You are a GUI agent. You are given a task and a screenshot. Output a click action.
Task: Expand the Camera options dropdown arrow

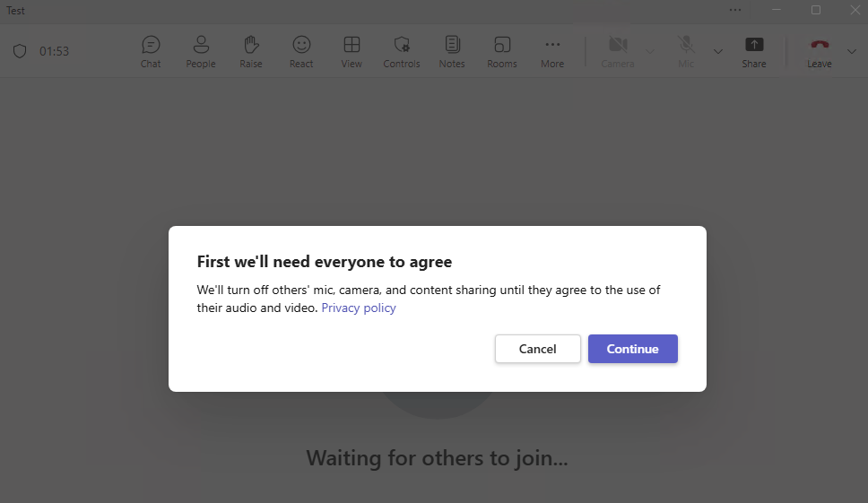(651, 51)
